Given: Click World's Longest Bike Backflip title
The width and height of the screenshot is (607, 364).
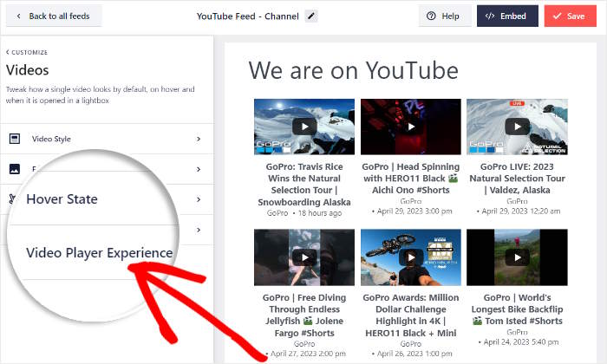Looking at the screenshot, I should 517,309.
